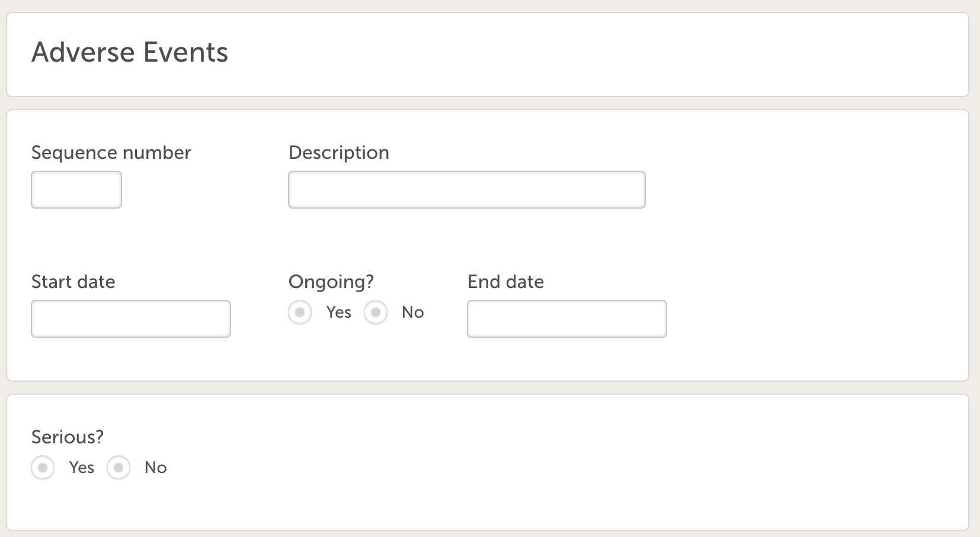Click the "Yes" text beside the Ongoing radio
Screen dimensions: 980x537
pyautogui.click(x=338, y=312)
